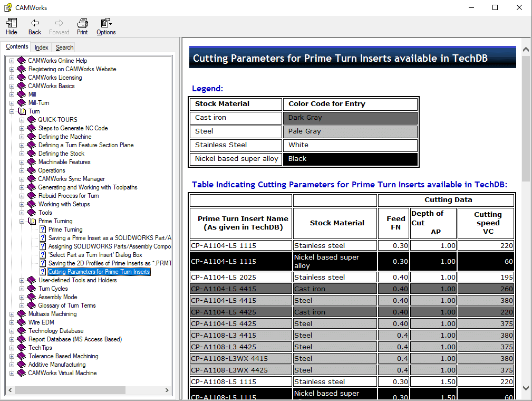Click the 'CP-A1104-L5 2025' table cell
The image size is (532, 401).
[x=241, y=278]
